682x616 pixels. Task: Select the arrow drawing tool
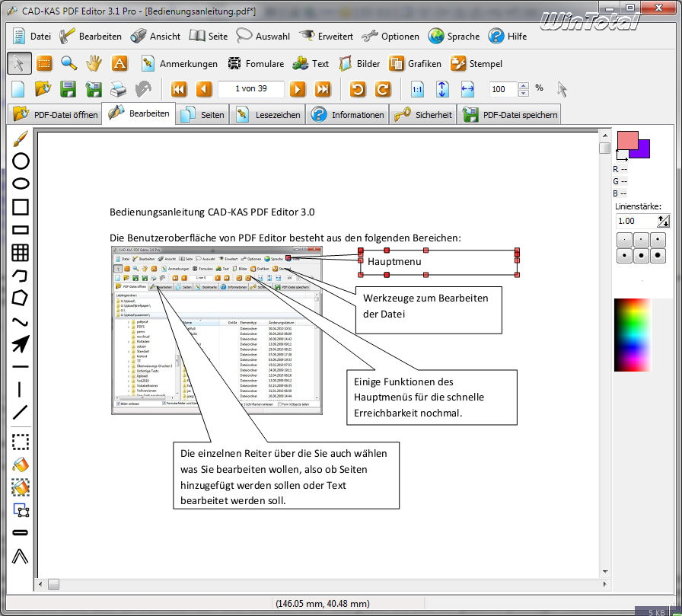pos(21,344)
